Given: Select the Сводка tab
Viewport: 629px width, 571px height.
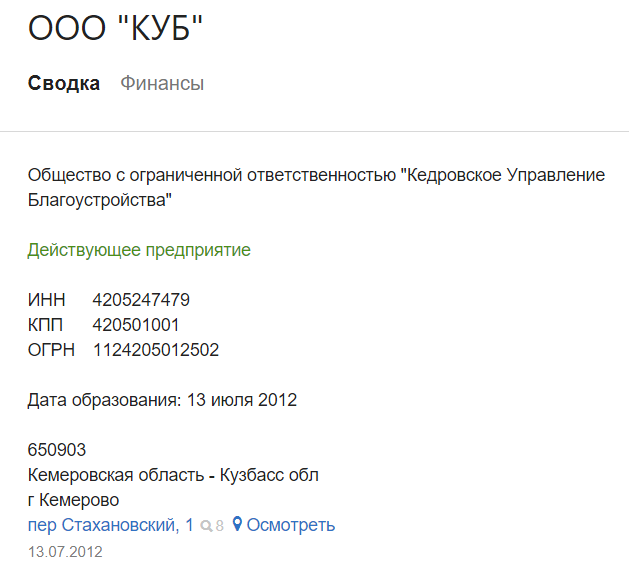Looking at the screenshot, I should pos(64,83).
